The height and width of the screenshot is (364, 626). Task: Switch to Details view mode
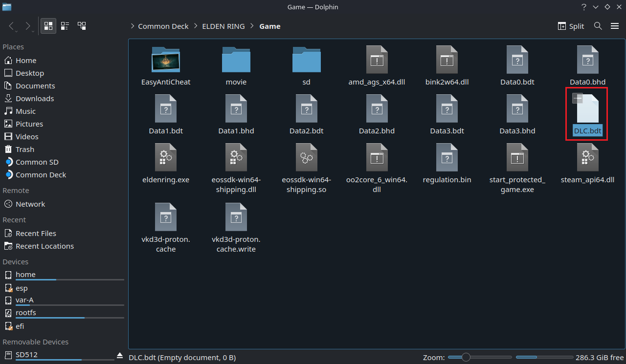[x=82, y=26]
